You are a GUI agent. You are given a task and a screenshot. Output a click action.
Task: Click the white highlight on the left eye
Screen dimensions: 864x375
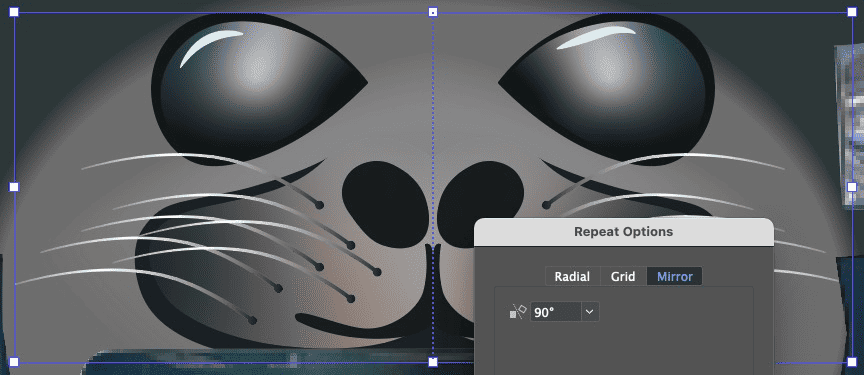click(x=210, y=45)
